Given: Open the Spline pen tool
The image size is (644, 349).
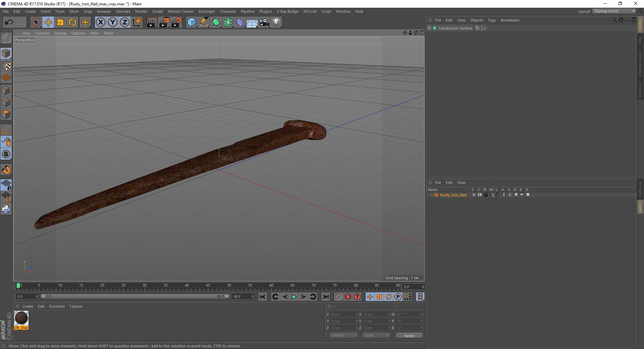Looking at the screenshot, I should tap(204, 22).
